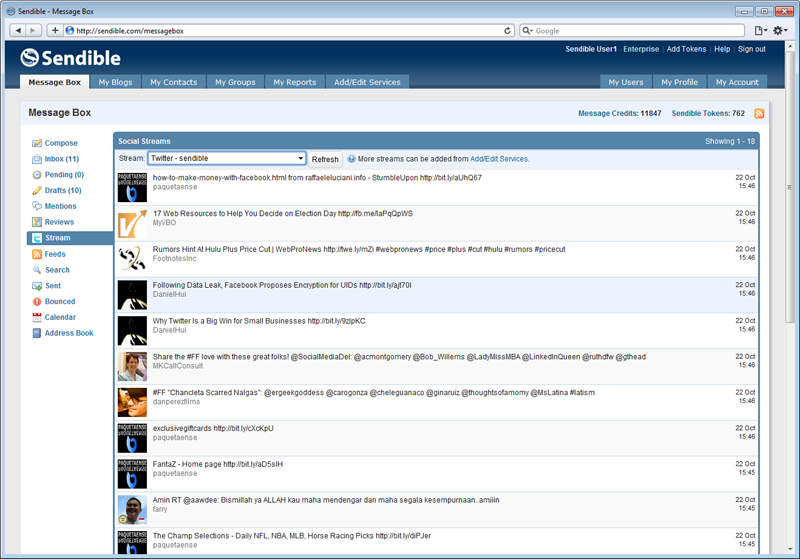Click farry avatar thumbnail
Image resolution: width=800 pixels, height=559 pixels.
pos(132,510)
